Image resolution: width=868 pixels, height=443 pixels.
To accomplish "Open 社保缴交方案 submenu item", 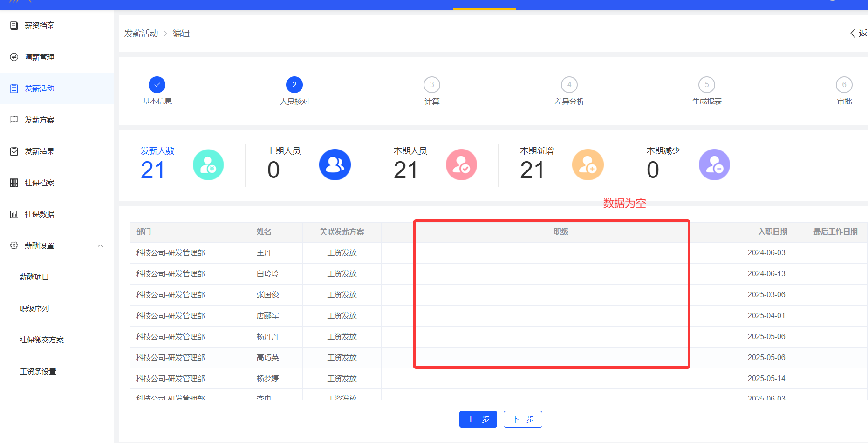I will [41, 340].
